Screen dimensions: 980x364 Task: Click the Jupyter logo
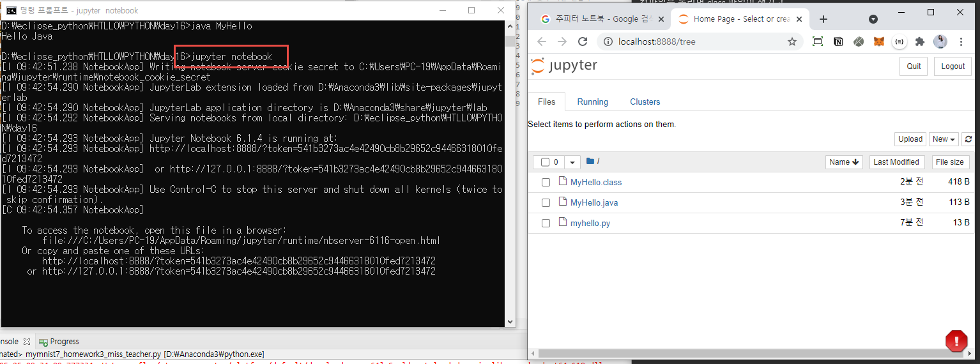565,66
